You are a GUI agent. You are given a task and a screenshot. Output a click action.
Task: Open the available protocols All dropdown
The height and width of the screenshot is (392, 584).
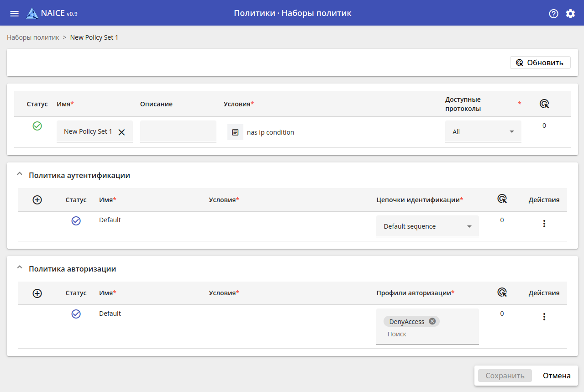[x=483, y=132]
